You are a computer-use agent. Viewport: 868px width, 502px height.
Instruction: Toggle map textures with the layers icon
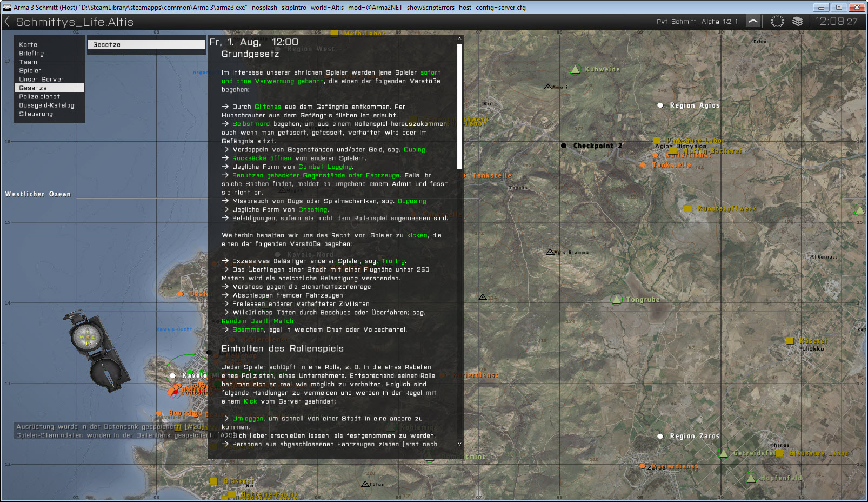[x=798, y=21]
